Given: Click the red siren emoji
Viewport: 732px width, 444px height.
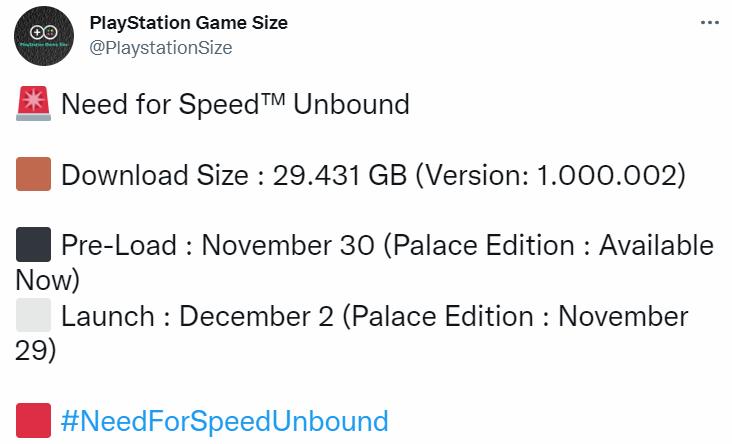Looking at the screenshot, I should point(33,104).
